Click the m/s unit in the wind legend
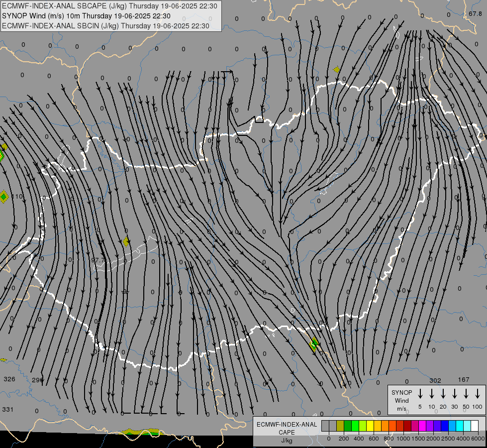This screenshot has height=448, width=487. (401, 409)
